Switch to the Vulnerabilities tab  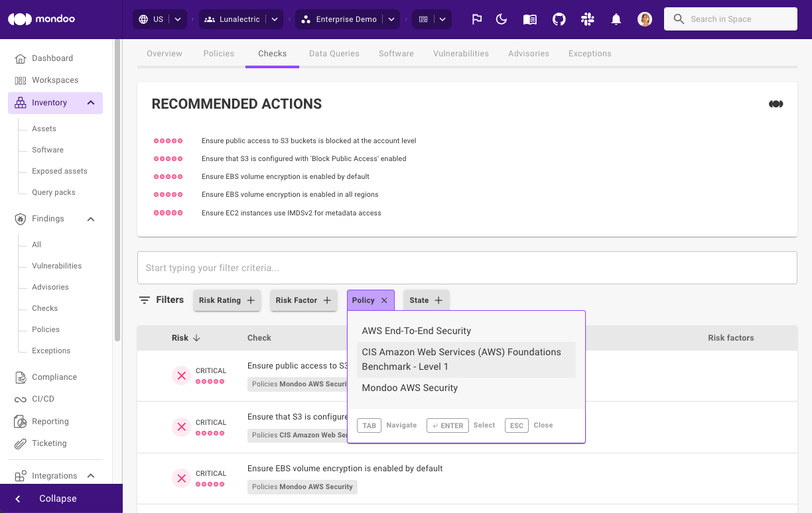tap(460, 53)
